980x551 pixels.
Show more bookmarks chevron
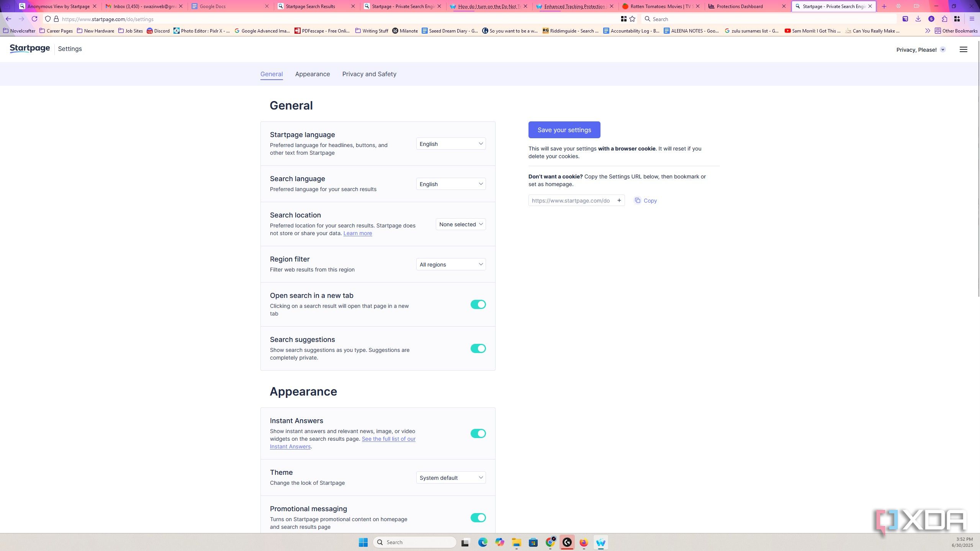point(928,31)
